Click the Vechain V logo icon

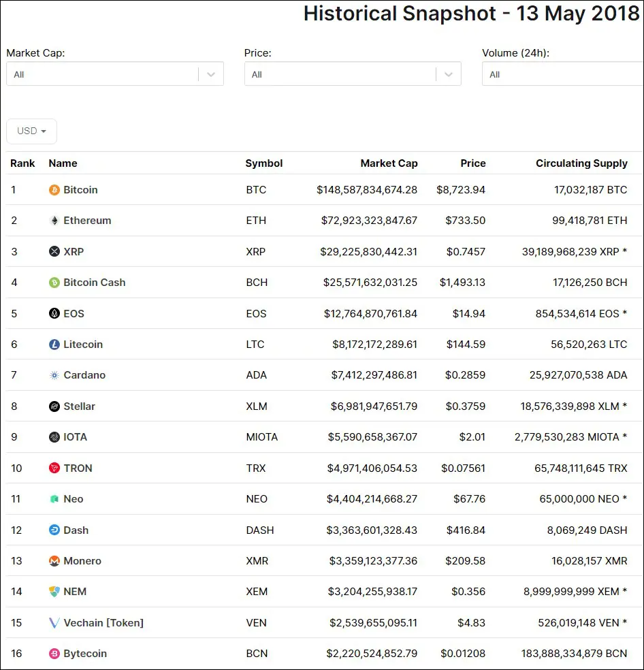click(54, 622)
